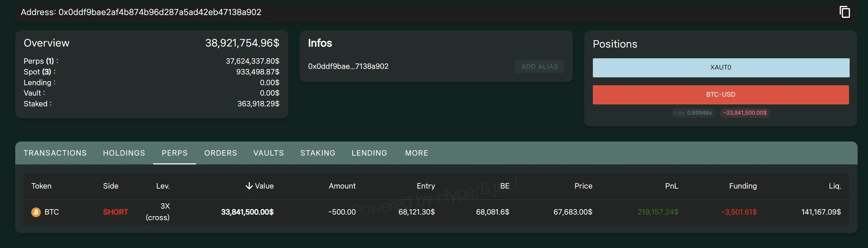Open the Lending tab
The image size is (868, 248).
369,153
